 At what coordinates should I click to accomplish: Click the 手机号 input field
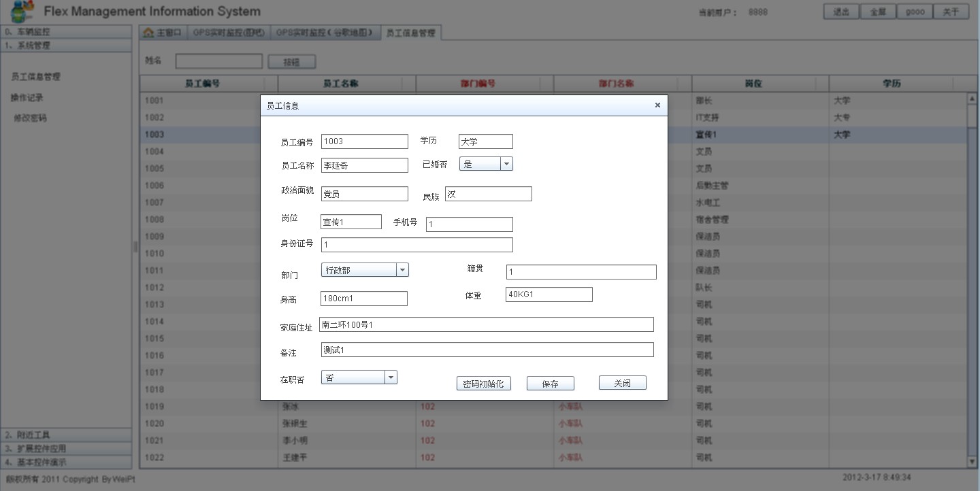[x=470, y=224]
